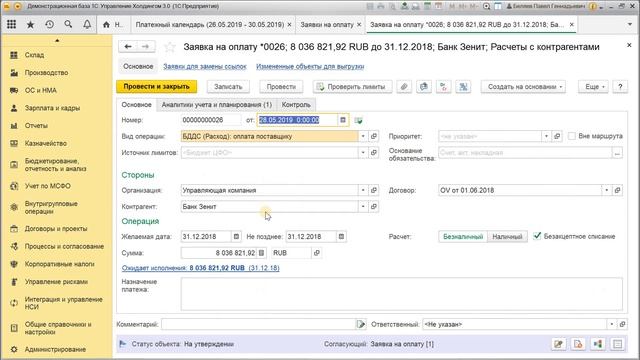Click the Назначение платежа text area

coord(402,294)
